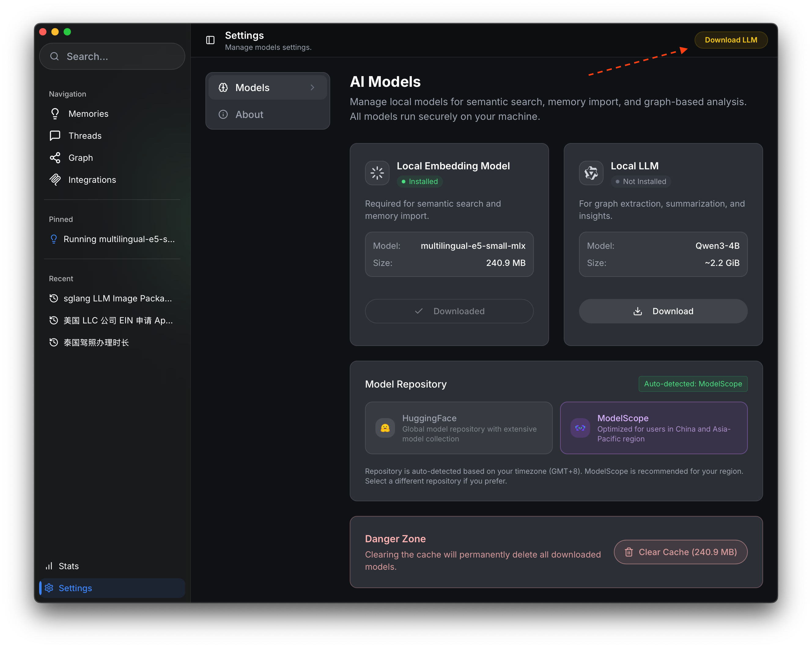This screenshot has width=812, height=648.
Task: Click the 240.9 MB embedding size value
Action: point(506,263)
